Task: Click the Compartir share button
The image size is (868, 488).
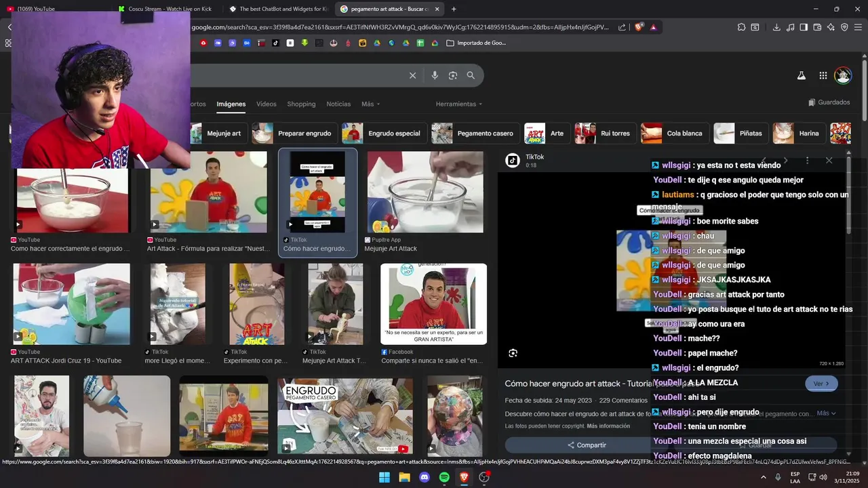Action: click(587, 445)
